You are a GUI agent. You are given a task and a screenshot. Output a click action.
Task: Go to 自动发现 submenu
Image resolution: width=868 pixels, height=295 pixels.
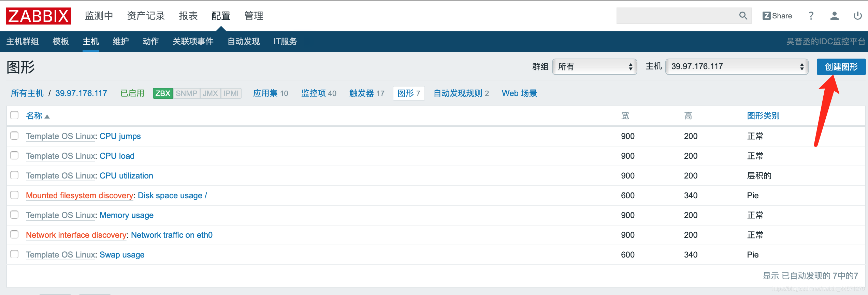pos(244,42)
